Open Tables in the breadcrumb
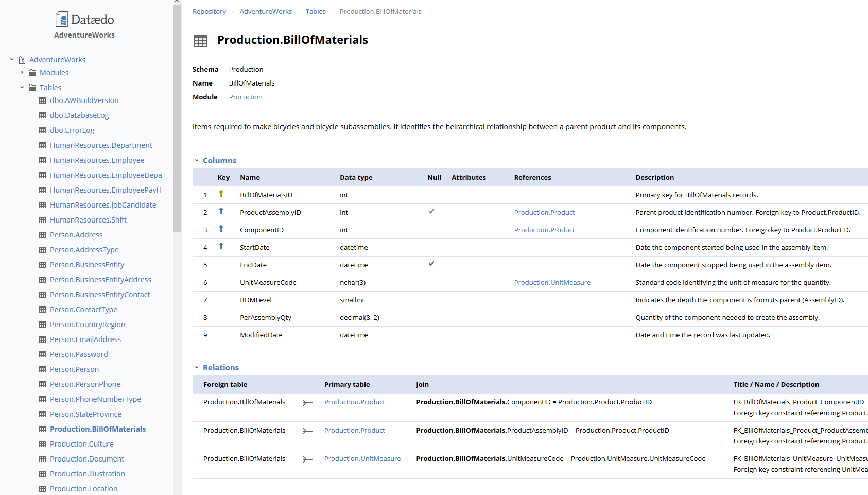868x495 pixels. tap(315, 12)
